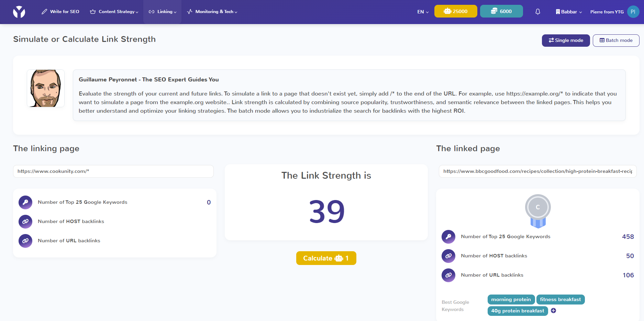Expand the Linking dropdown menu
The height and width of the screenshot is (321, 644).
[162, 12]
